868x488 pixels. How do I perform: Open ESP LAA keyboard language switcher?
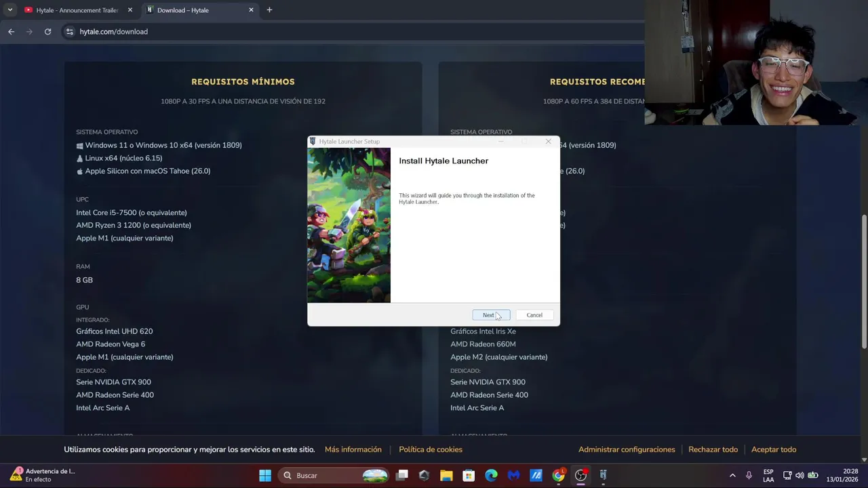coord(768,475)
